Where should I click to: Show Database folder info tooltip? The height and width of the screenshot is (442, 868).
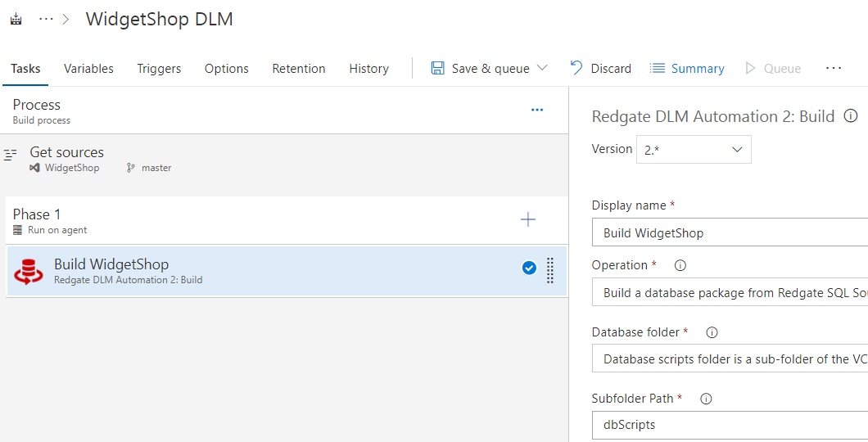click(x=712, y=332)
